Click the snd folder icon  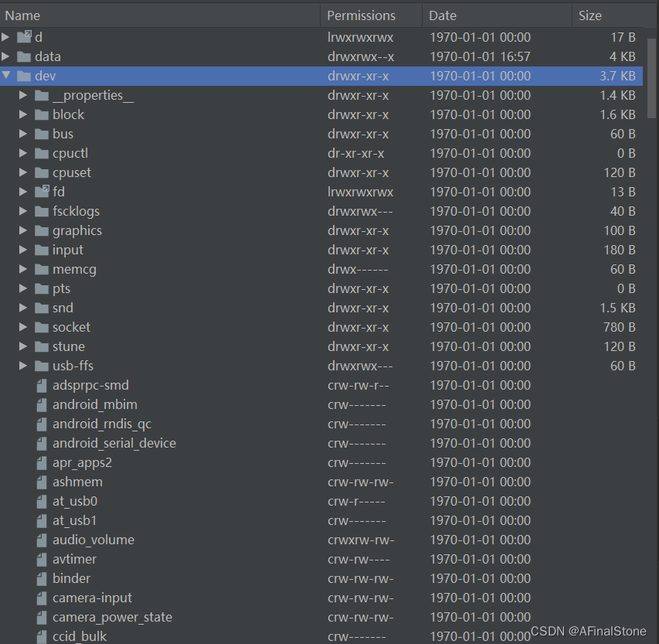tap(42, 308)
